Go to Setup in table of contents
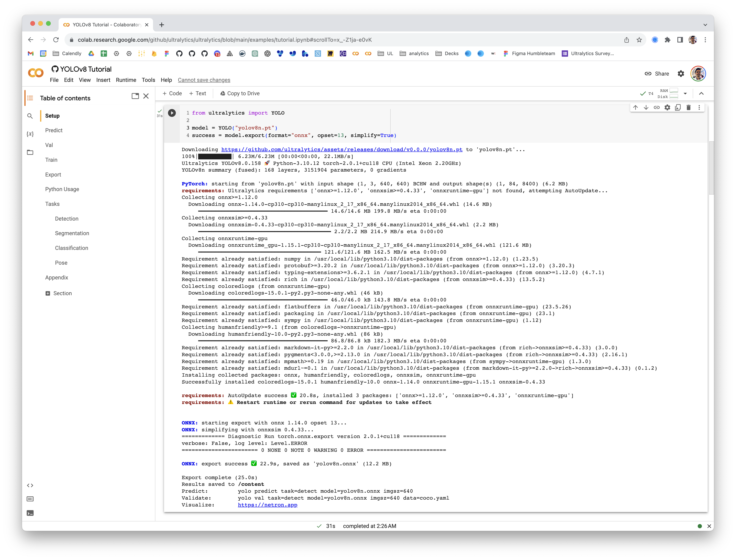 pyautogui.click(x=52, y=116)
